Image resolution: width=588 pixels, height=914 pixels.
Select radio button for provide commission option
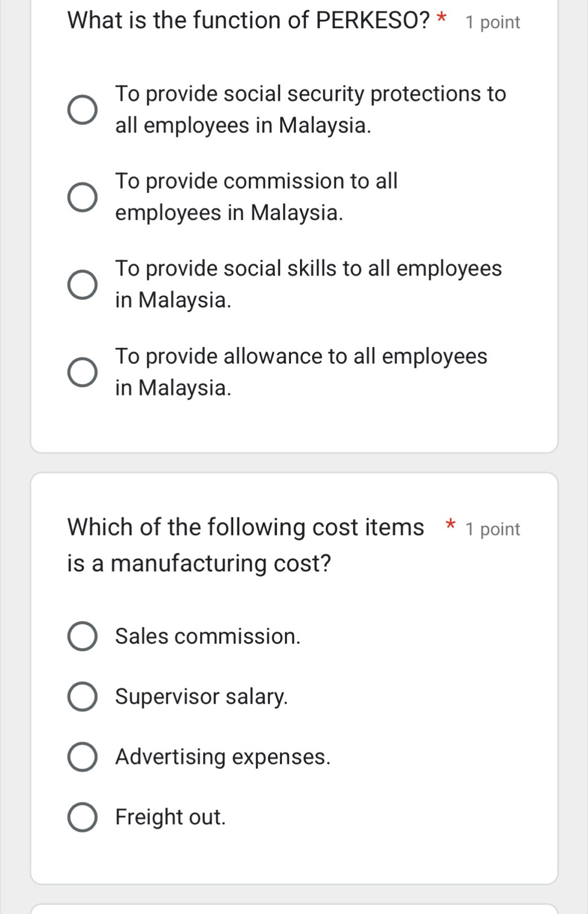82,197
